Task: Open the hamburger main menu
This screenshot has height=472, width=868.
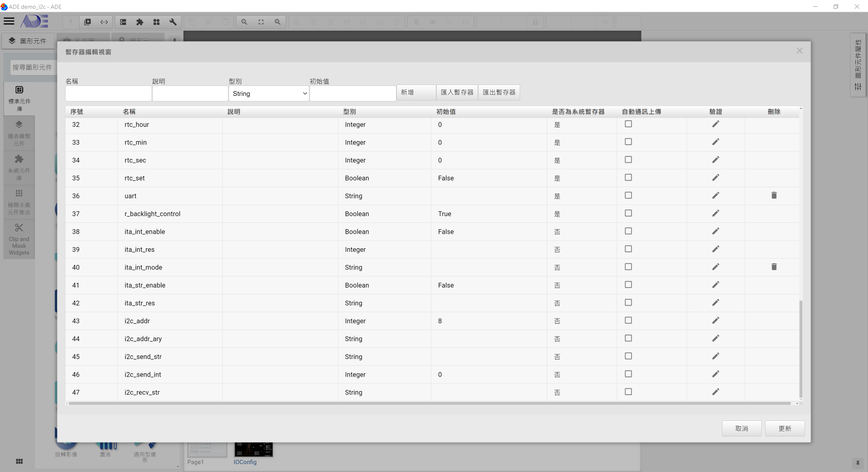Action: pyautogui.click(x=9, y=21)
